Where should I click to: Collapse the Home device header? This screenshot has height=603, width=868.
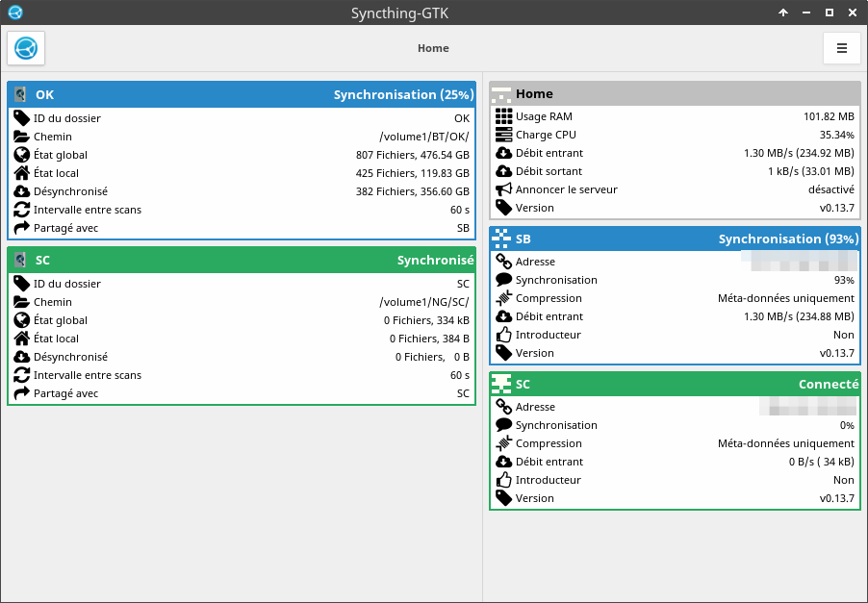pos(675,93)
